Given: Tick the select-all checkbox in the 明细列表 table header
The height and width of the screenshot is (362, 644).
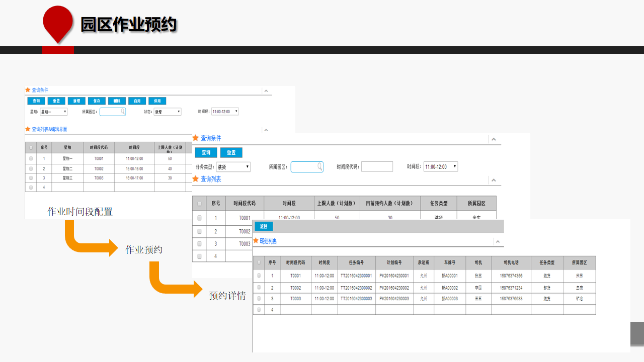Looking at the screenshot, I should click(259, 262).
